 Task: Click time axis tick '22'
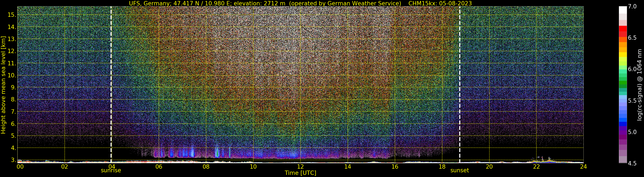(x=536, y=166)
